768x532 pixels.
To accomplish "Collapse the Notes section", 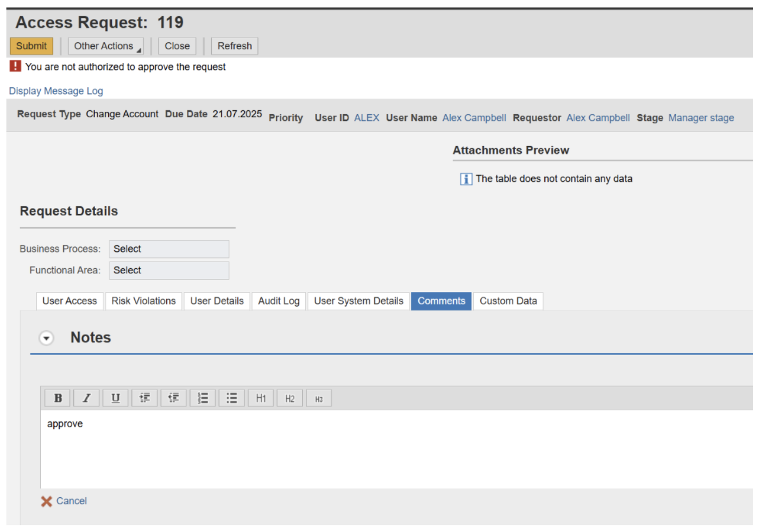I will [46, 337].
